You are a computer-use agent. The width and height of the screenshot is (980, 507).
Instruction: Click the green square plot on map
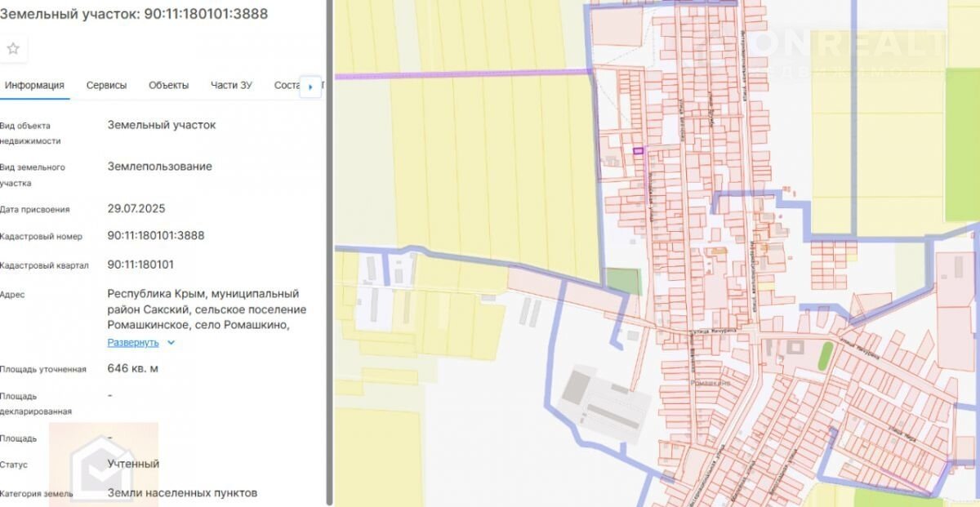624,282
